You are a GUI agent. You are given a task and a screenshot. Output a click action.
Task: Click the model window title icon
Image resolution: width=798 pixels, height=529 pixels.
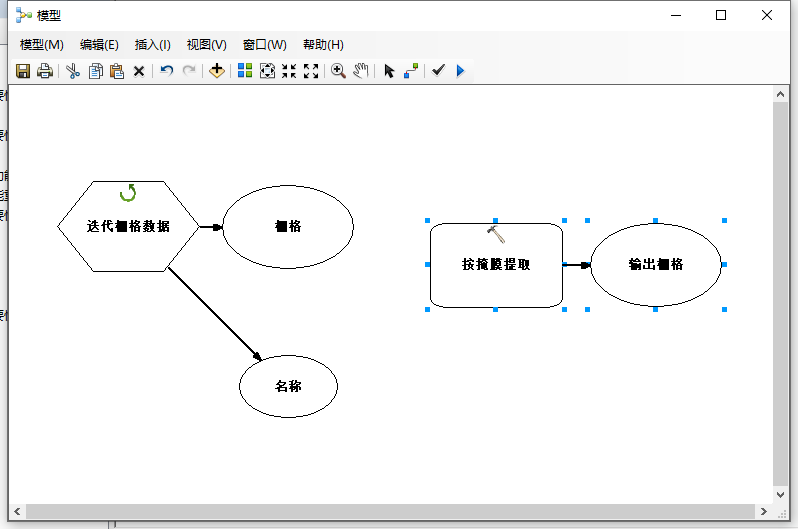[x=23, y=15]
